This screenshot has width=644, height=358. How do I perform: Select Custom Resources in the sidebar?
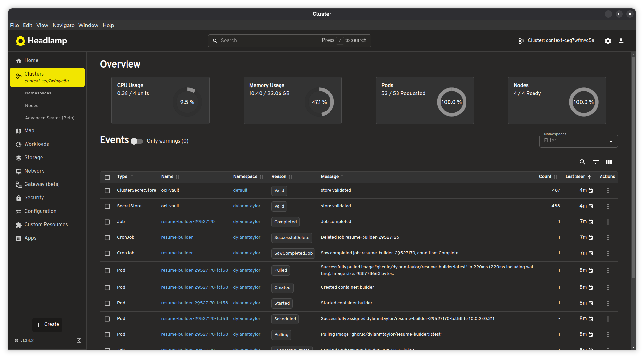46,224
